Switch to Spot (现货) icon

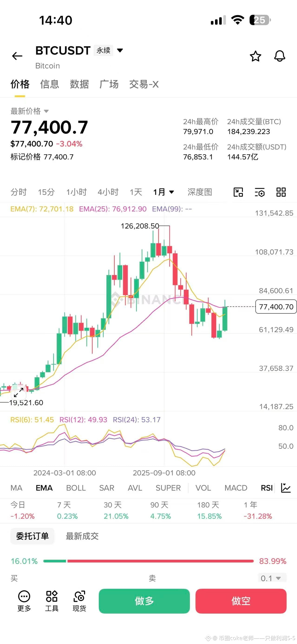tap(79, 601)
